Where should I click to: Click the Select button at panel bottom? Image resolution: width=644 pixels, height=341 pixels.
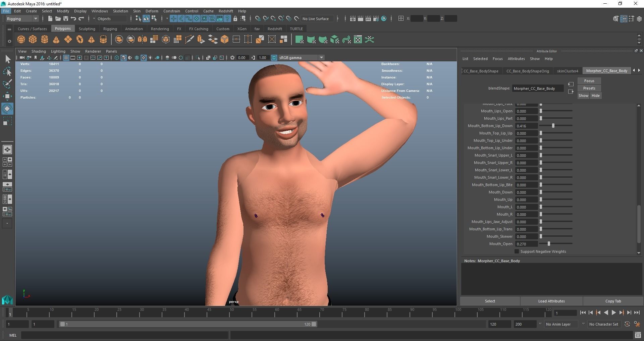coord(490,301)
